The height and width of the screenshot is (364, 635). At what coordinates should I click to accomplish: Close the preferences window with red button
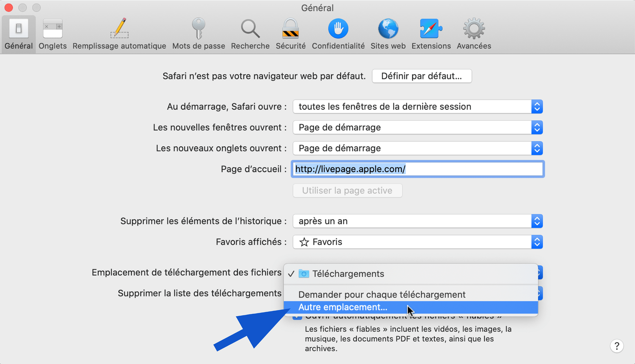point(9,8)
